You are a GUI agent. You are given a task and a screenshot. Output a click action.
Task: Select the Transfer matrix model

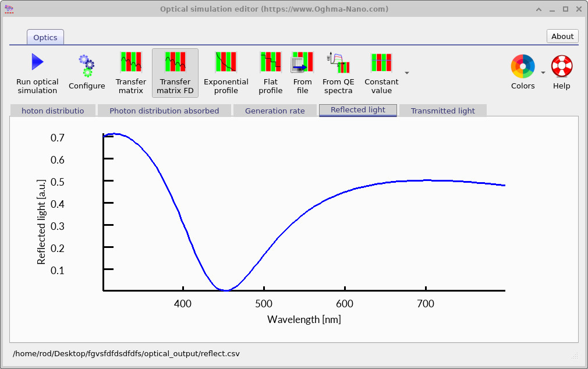click(131, 73)
